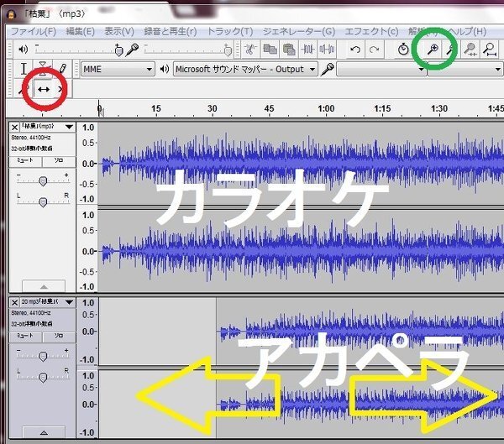The image size is (504, 444).
Task: Open the ジェネレーター(G) menu
Action: tap(299, 32)
